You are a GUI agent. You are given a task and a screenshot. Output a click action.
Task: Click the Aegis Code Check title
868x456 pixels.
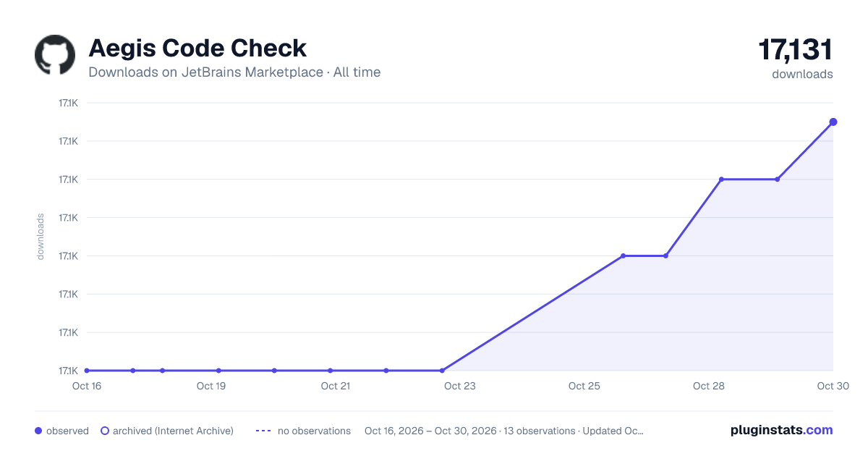pyautogui.click(x=197, y=48)
